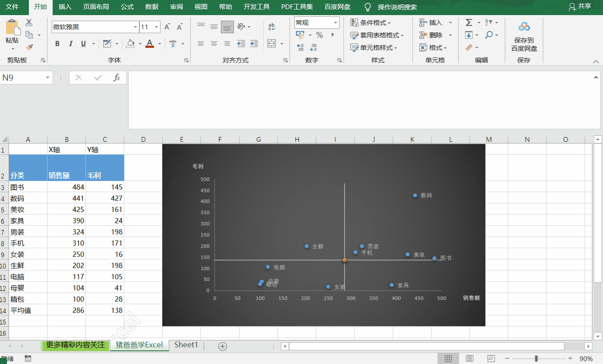Open Sort and Filter icon
The image size is (603, 364).
pyautogui.click(x=489, y=22)
